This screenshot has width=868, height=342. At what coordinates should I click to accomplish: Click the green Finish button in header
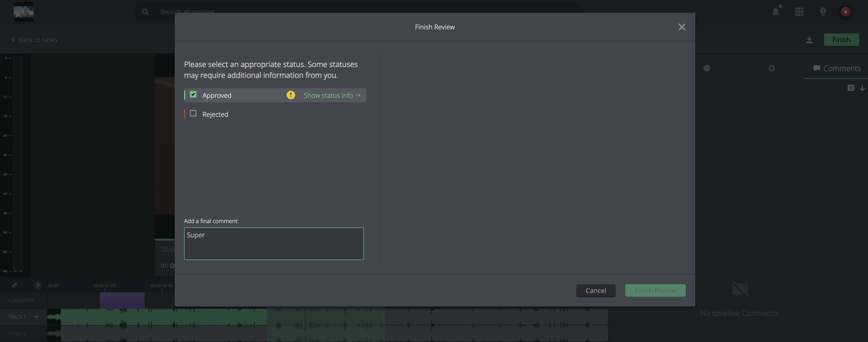pyautogui.click(x=841, y=40)
